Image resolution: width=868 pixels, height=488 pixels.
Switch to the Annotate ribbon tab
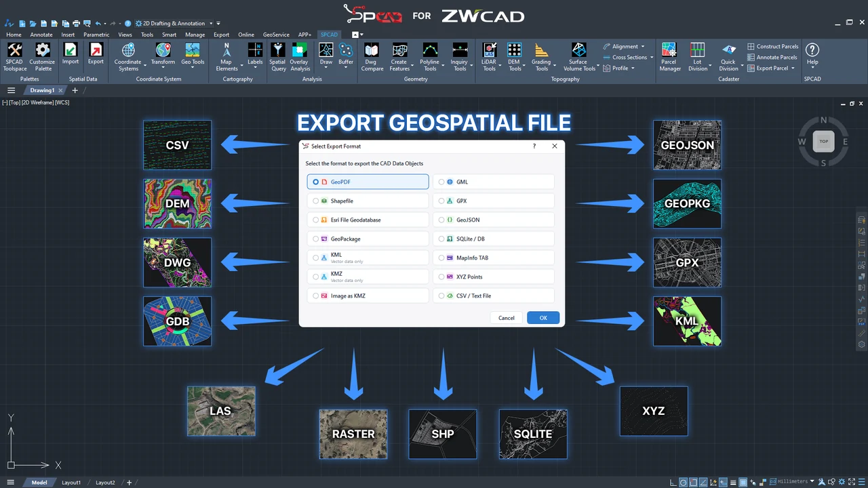[41, 35]
